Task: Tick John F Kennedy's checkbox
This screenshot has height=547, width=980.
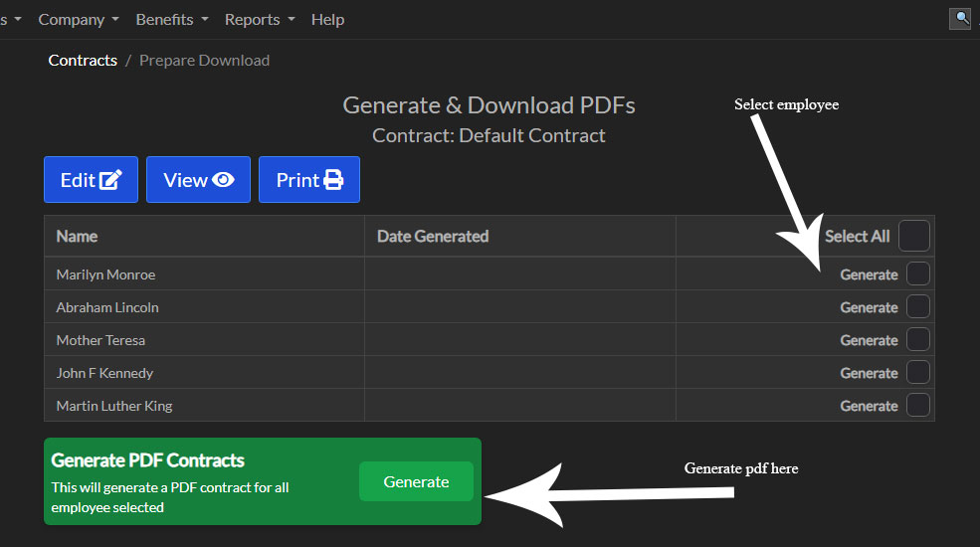Action: tap(917, 372)
